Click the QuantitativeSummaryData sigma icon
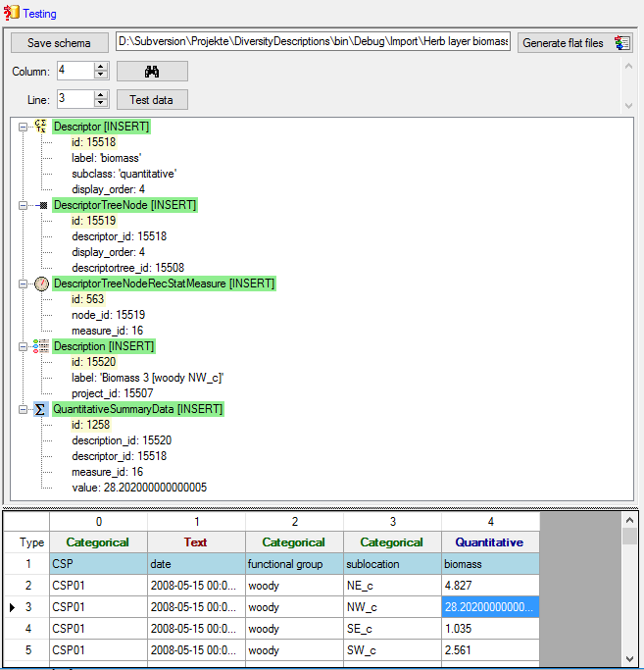This screenshot has width=644, height=670. [41, 409]
